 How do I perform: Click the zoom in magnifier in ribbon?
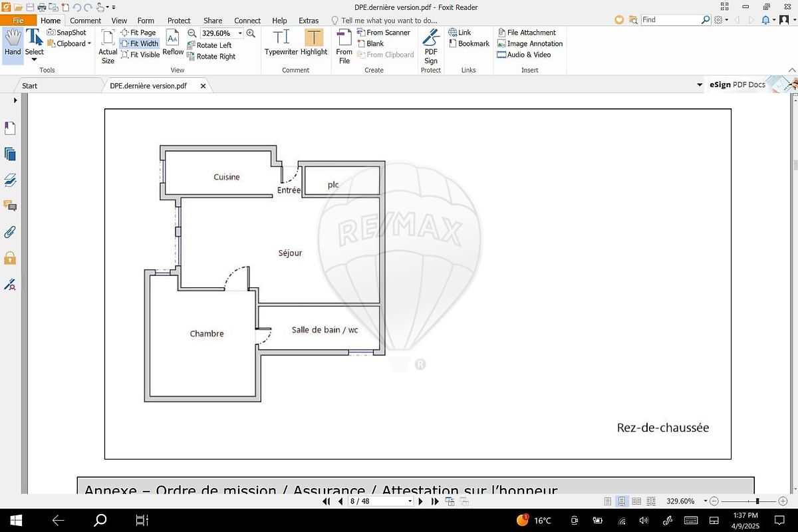[x=251, y=33]
